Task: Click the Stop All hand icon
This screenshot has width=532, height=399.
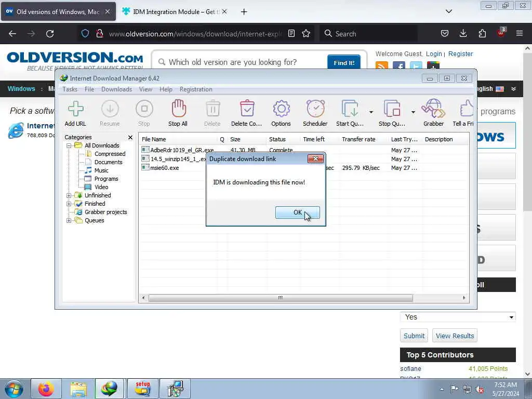Action: (x=178, y=113)
